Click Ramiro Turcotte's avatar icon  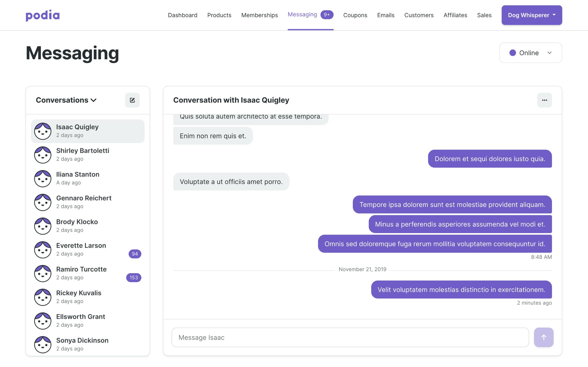pos(43,273)
